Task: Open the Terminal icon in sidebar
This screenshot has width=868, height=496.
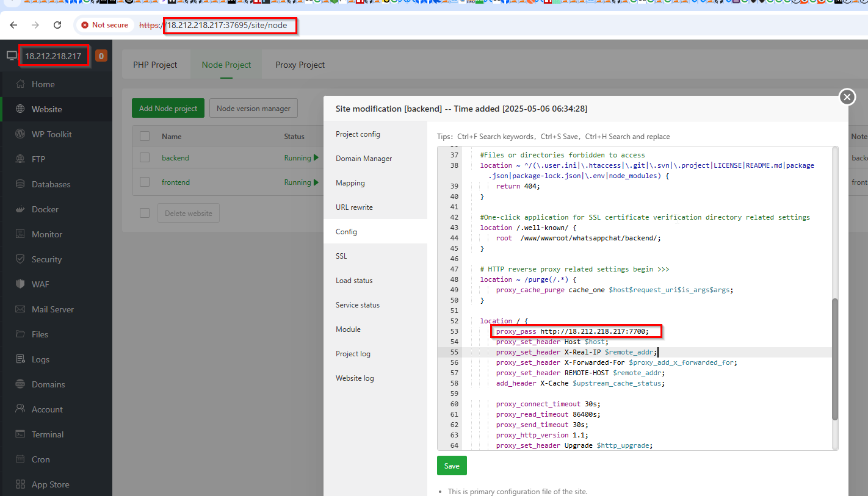Action: (x=20, y=434)
